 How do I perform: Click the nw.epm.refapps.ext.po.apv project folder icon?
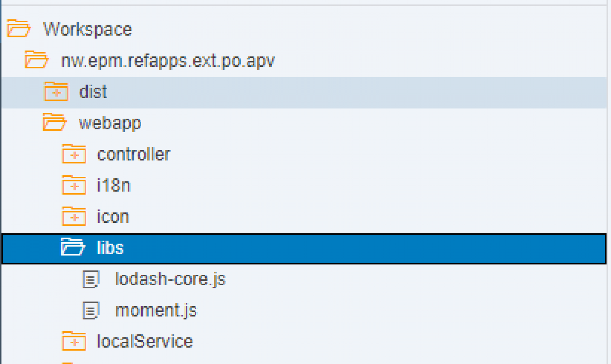point(36,60)
